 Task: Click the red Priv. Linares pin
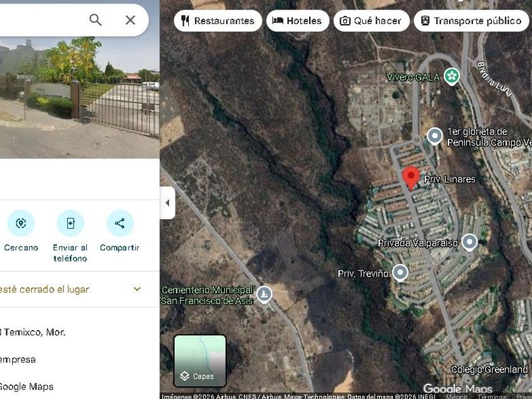411,178
